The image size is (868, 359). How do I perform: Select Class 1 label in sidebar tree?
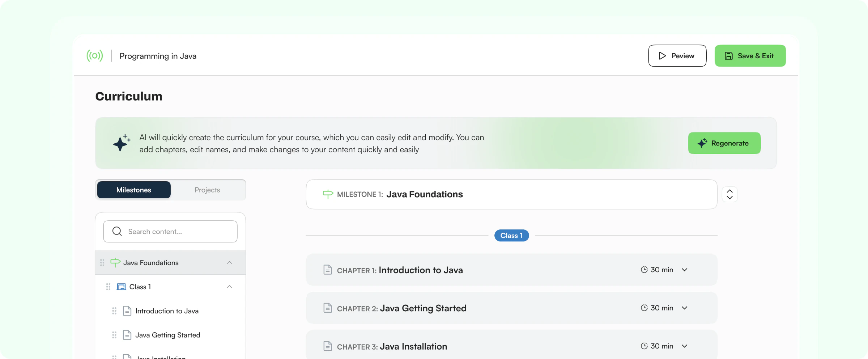140,287
